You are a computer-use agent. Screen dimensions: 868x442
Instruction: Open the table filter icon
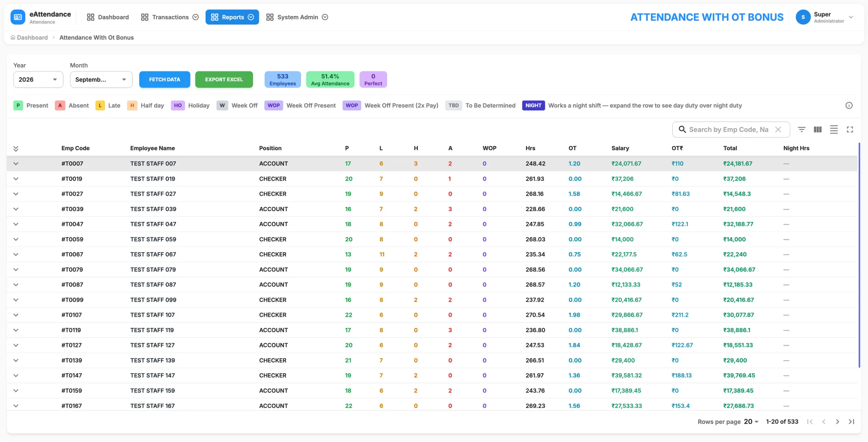[801, 129]
